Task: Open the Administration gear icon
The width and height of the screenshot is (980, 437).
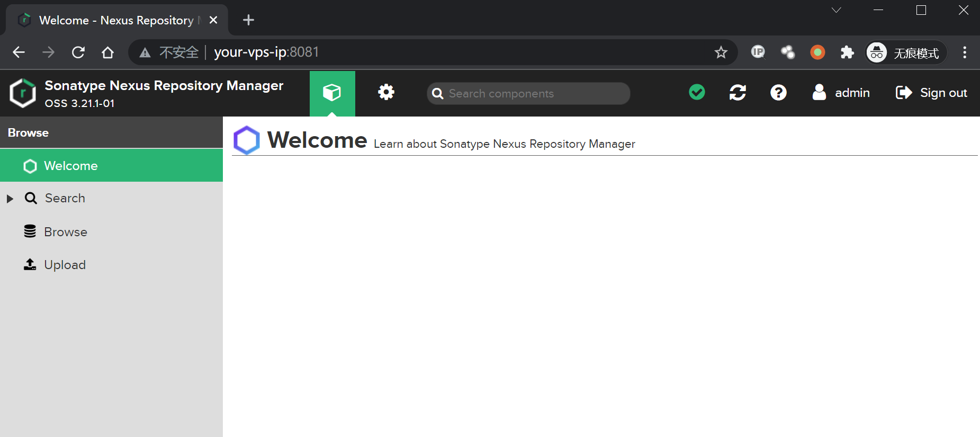Action: click(x=386, y=93)
